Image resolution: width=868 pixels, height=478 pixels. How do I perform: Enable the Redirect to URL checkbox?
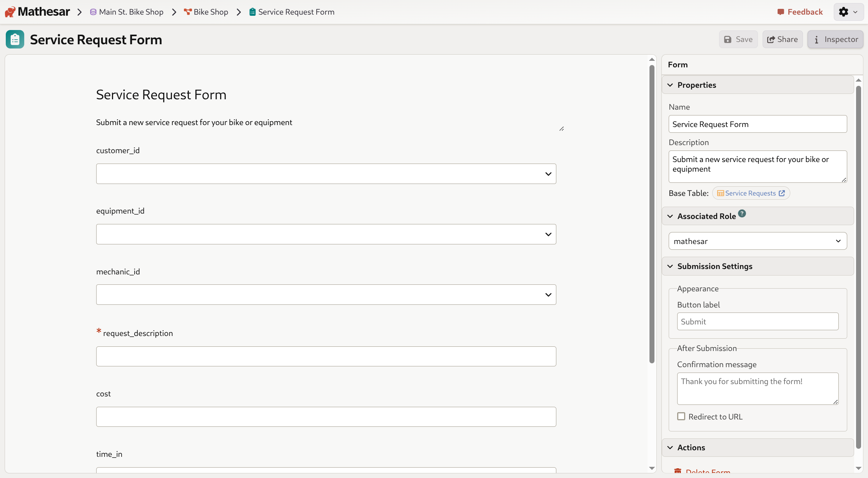click(681, 416)
